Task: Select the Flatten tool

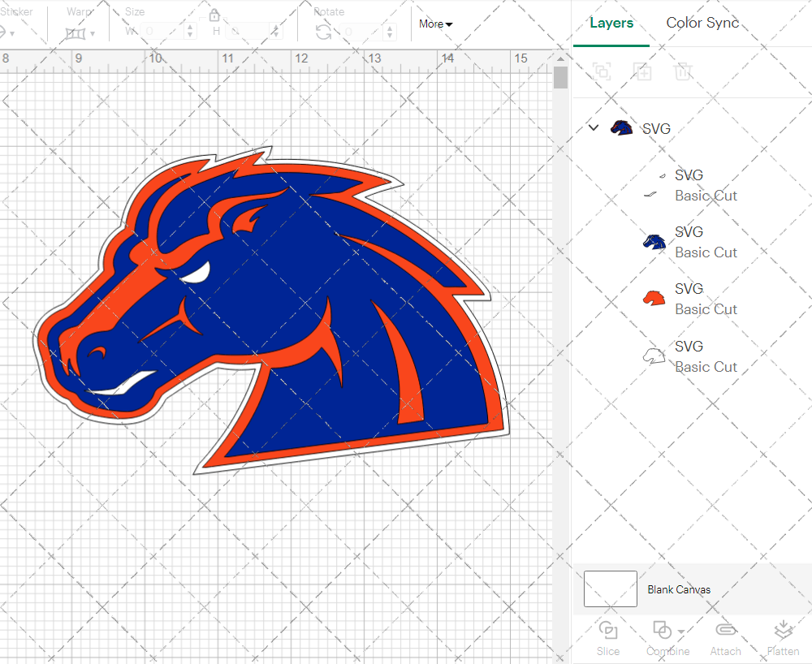Action: (x=783, y=637)
